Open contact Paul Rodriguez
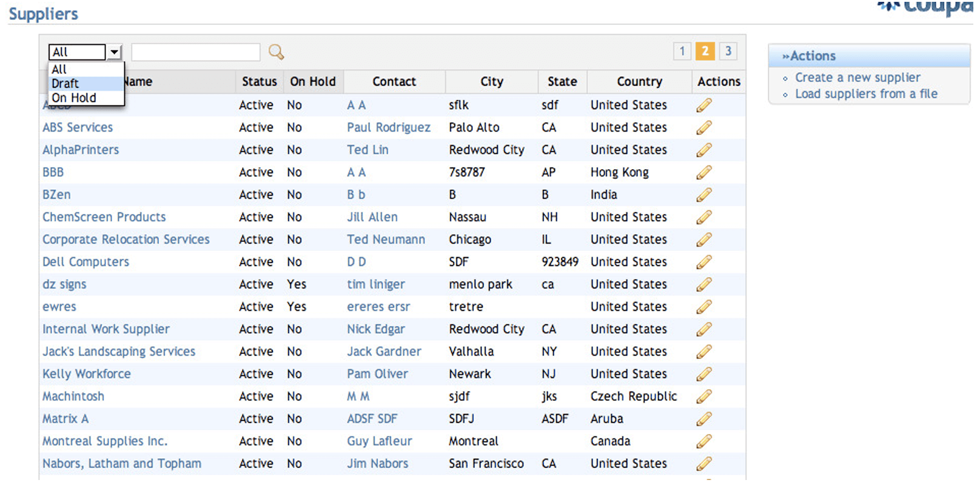This screenshot has height=497, width=980. point(389,128)
